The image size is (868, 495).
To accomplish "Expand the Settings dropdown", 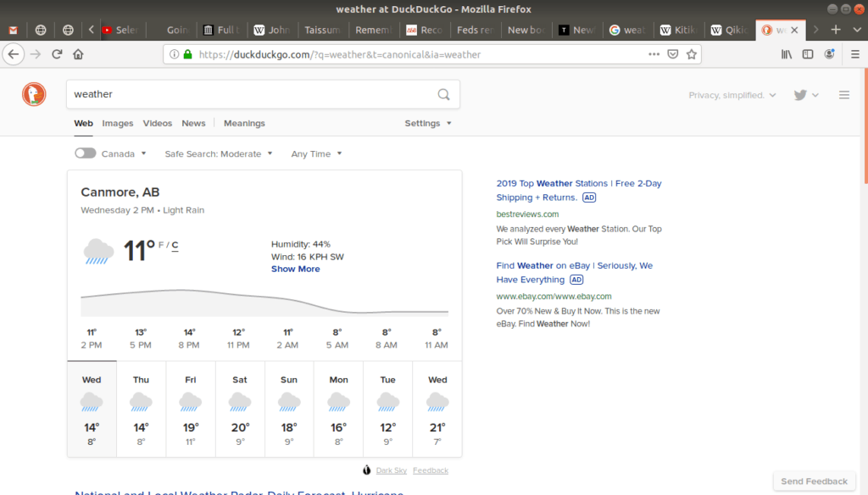I will point(428,124).
